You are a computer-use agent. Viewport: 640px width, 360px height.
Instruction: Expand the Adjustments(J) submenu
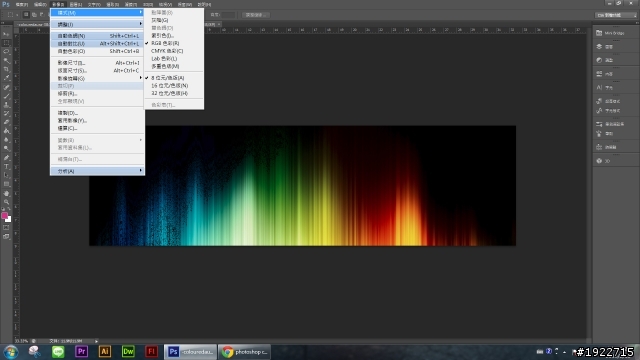[98, 24]
